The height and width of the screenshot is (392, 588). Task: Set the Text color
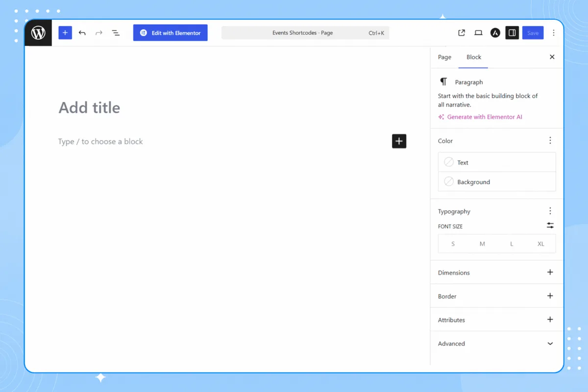(x=497, y=162)
